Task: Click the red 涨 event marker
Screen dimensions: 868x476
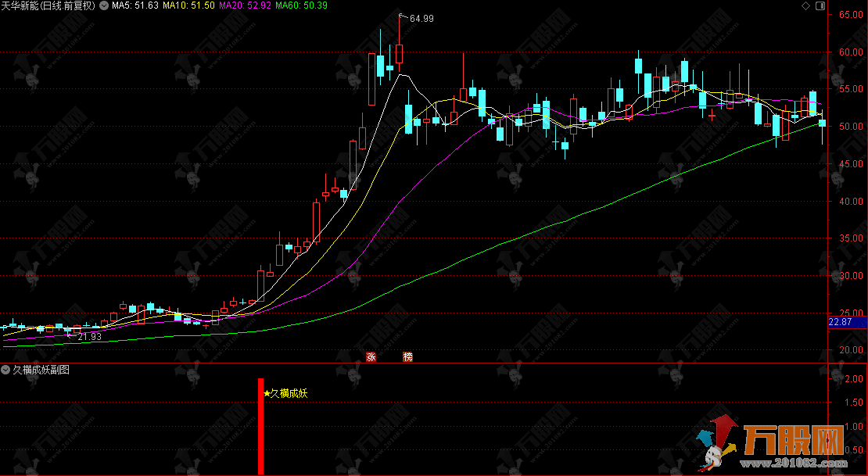Action: [x=371, y=357]
